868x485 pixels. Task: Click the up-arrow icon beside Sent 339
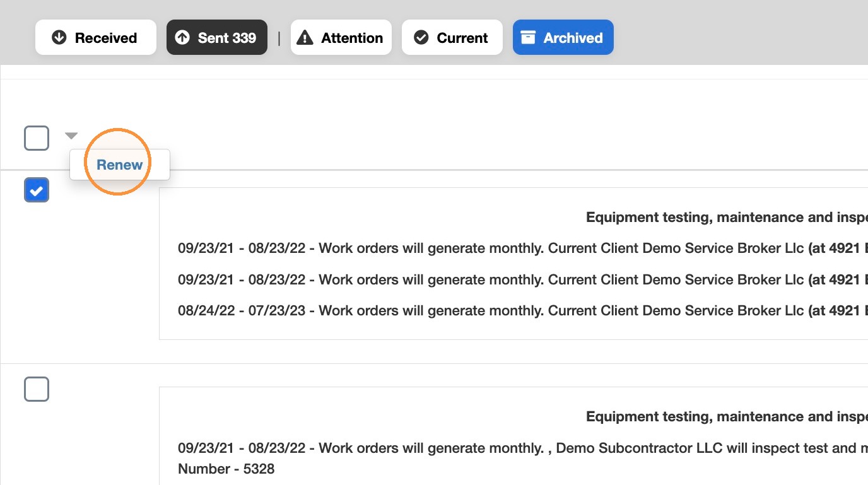tap(182, 38)
